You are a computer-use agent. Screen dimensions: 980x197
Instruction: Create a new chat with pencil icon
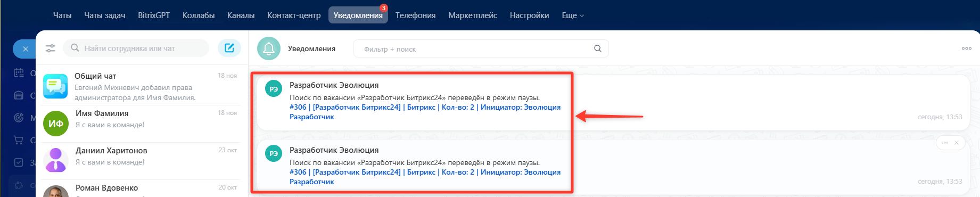[x=229, y=48]
